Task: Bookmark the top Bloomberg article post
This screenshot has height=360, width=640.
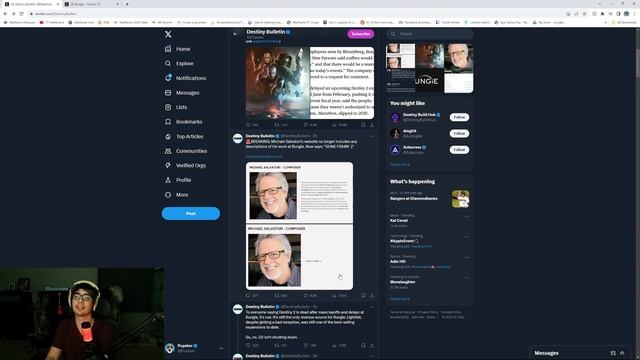Action: [x=363, y=124]
